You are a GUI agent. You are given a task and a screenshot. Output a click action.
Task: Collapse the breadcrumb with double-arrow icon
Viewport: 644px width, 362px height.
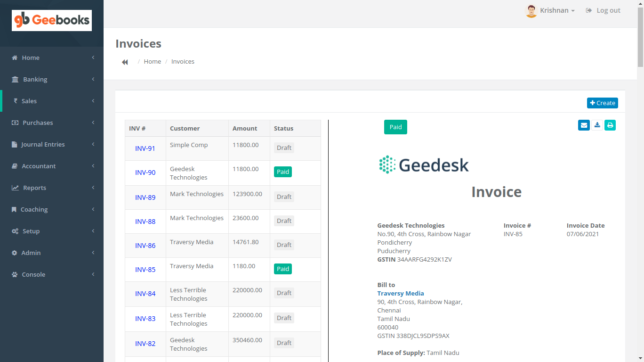(x=124, y=61)
